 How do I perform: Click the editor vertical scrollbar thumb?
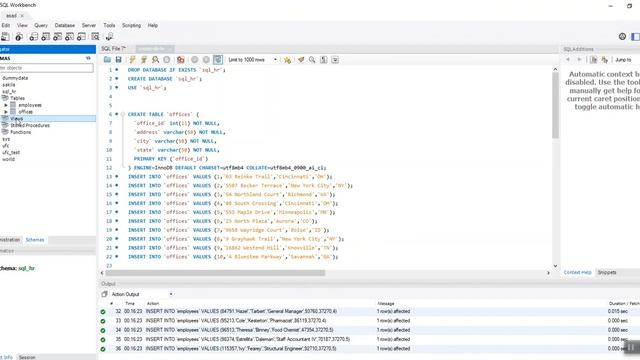coord(555,106)
